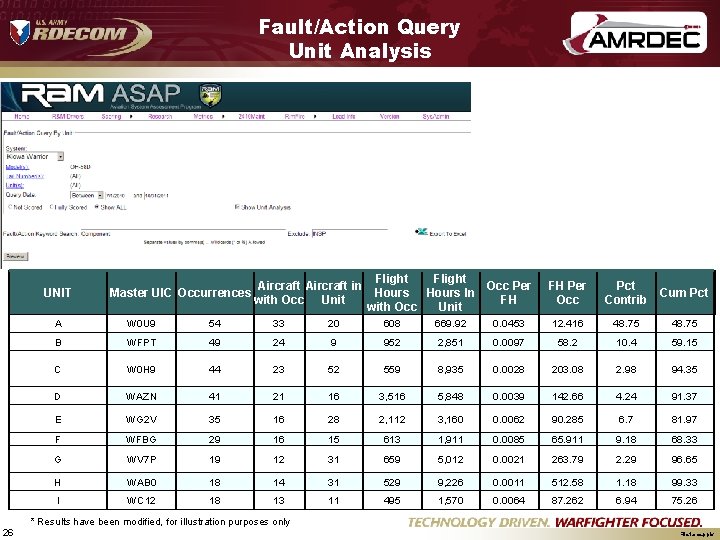The image size is (720, 540).
Task: Open the 2410Maint menu item
Action: (x=252, y=117)
